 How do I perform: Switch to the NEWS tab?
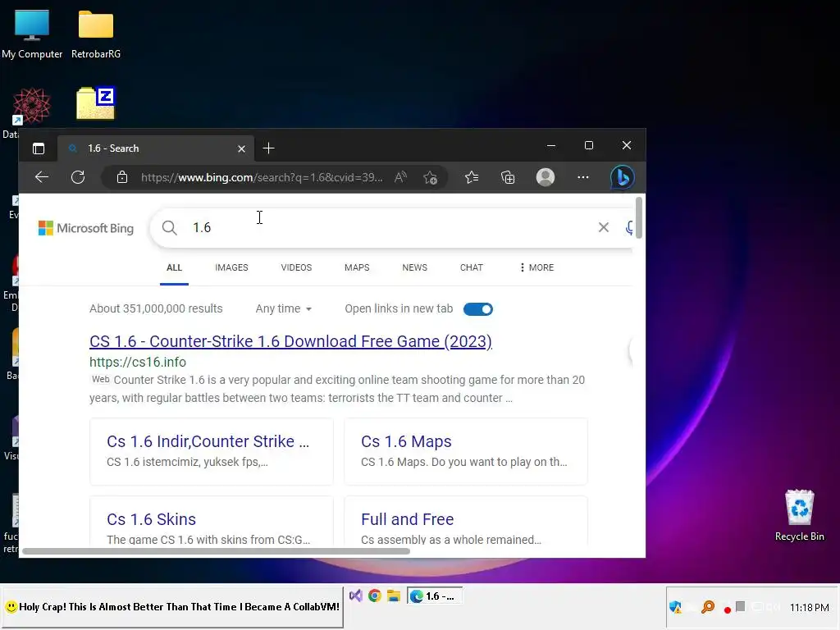pyautogui.click(x=414, y=267)
